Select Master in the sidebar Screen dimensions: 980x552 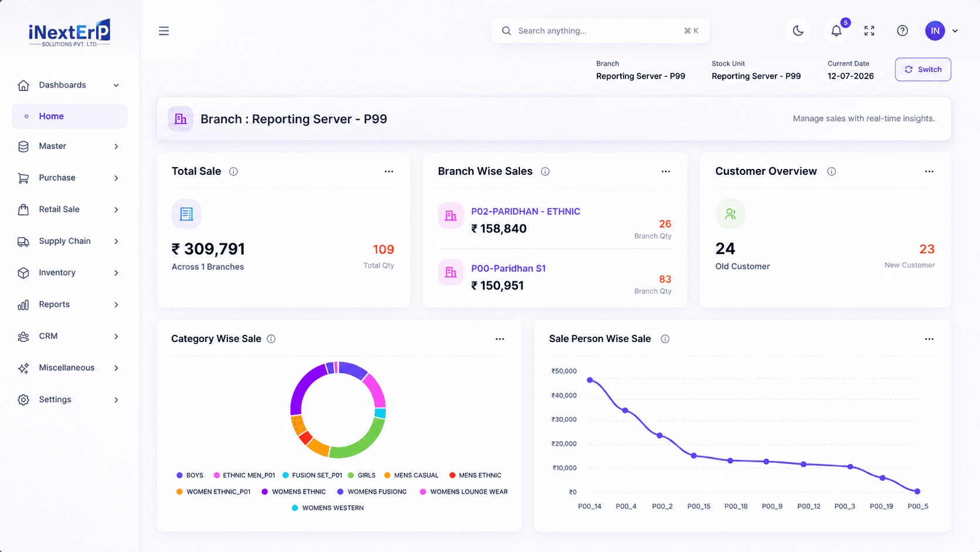[x=69, y=146]
